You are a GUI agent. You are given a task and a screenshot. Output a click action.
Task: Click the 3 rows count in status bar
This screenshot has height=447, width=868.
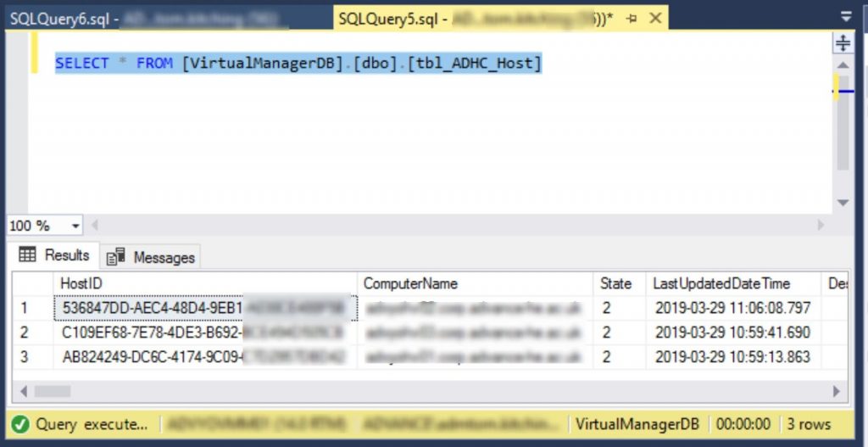809,425
